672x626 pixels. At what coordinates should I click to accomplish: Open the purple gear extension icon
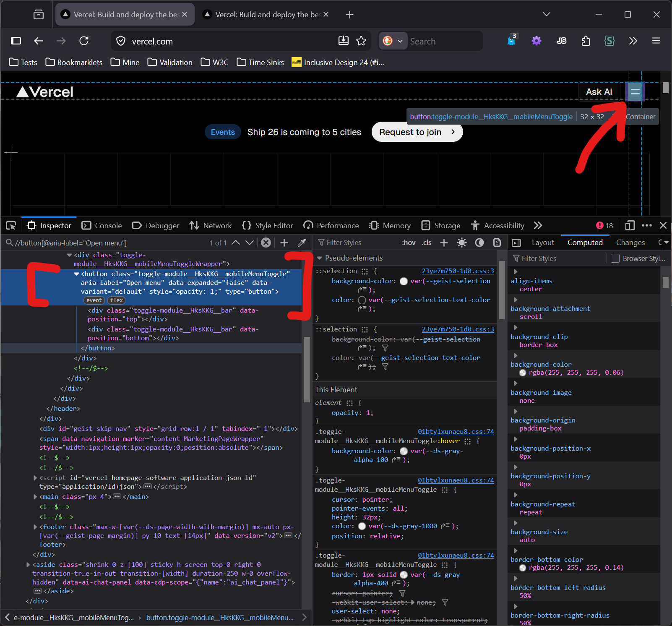[537, 41]
